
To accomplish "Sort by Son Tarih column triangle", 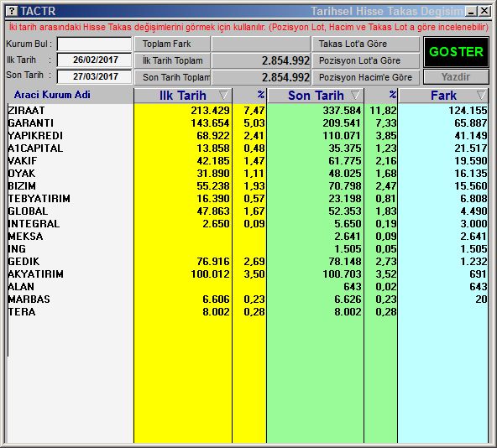I will pos(356,95).
